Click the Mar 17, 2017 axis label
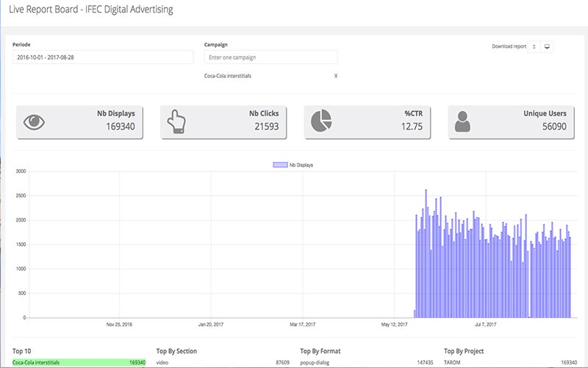Screen dimensions: 588x368 (303, 325)
